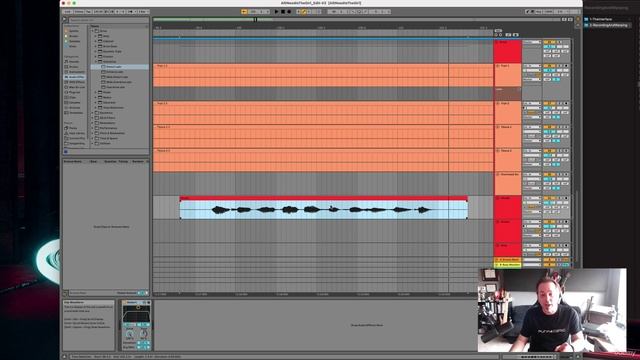
Task: Toggle Train 1 track activator button
Action: (x=549, y=66)
